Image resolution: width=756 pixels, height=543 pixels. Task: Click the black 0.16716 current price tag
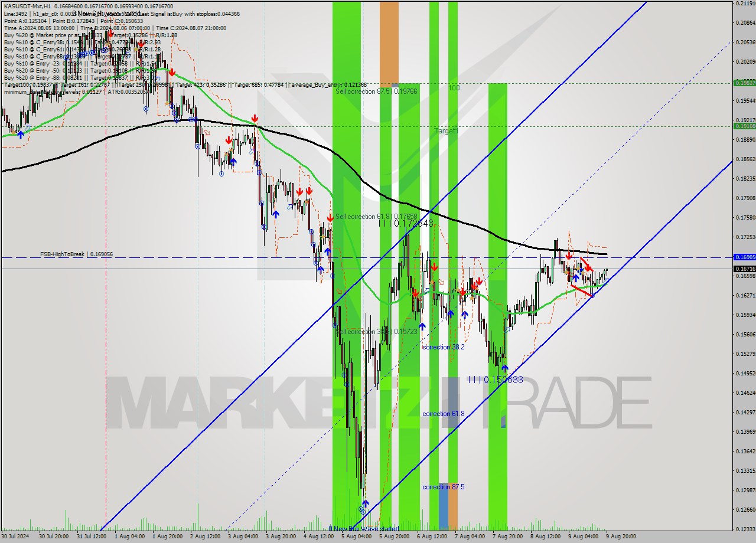pos(744,269)
